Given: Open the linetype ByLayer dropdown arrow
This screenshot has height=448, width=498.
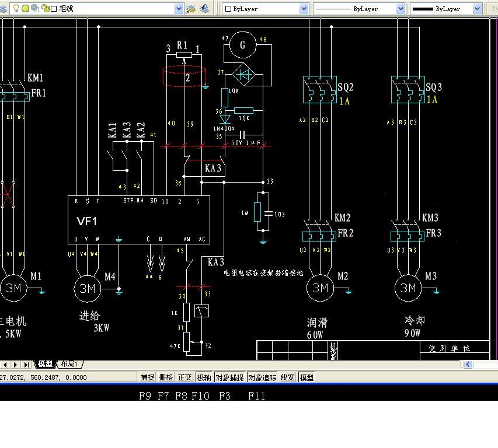Looking at the screenshot, I should tap(401, 9).
